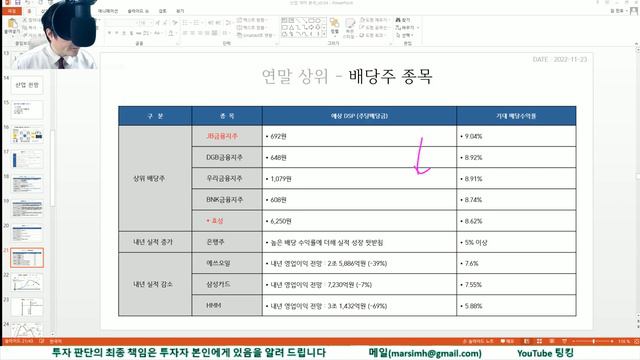Toggle comments (메모) pane in status bar
640x360 pixels.
coord(507,341)
